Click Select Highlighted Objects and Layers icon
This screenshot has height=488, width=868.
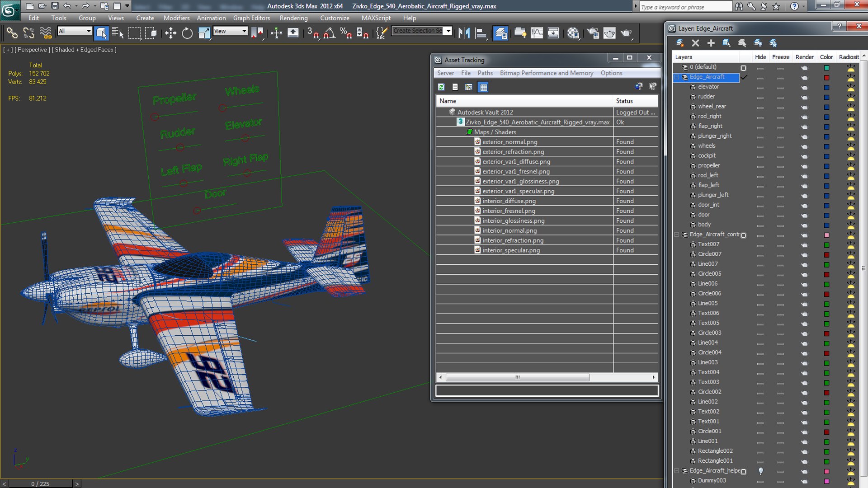tap(726, 43)
